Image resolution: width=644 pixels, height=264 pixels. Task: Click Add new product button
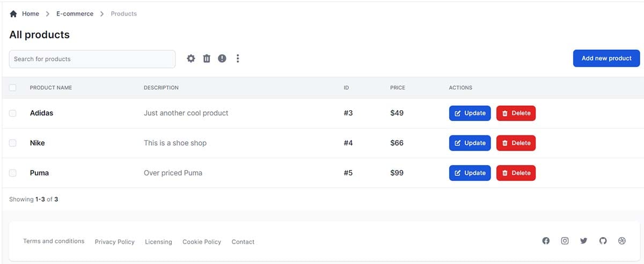(x=606, y=59)
